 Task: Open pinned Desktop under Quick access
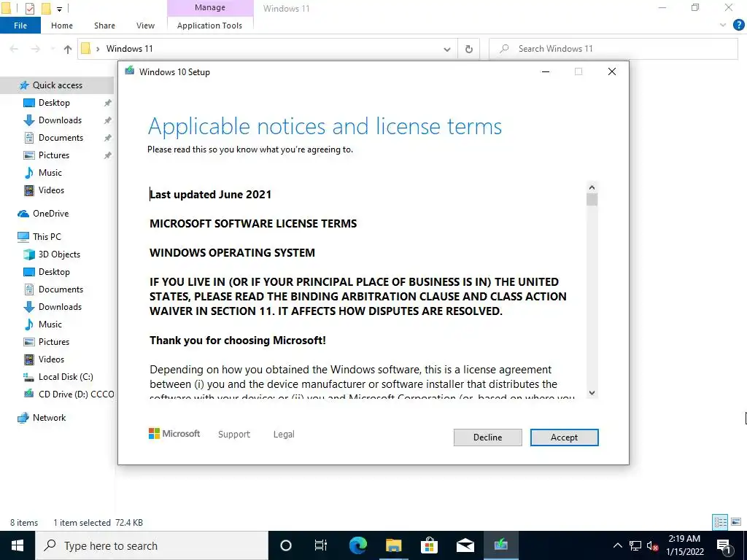coord(54,103)
